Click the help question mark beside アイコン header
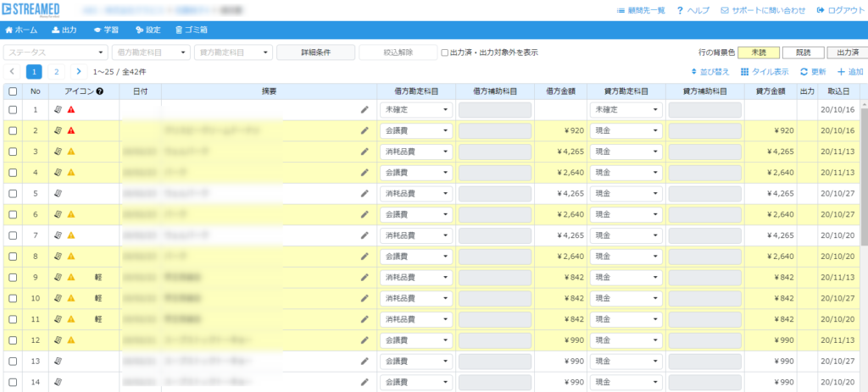The height and width of the screenshot is (392, 868). point(99,91)
